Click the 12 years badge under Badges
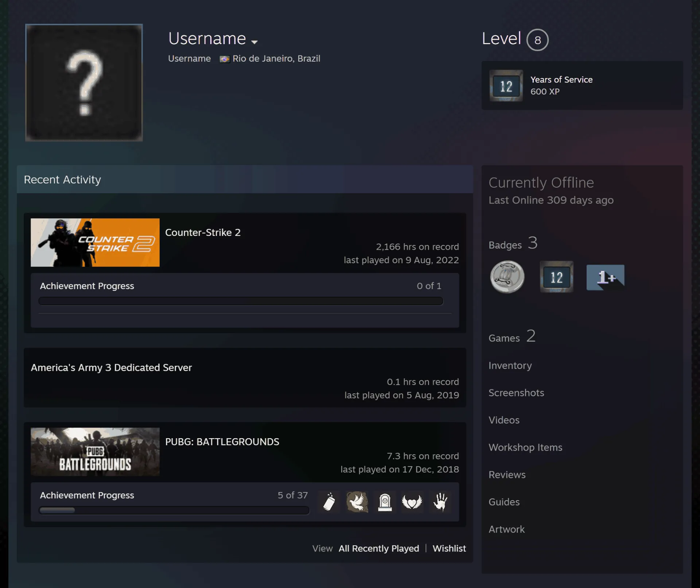Viewport: 700px width, 588px height. pos(557,277)
